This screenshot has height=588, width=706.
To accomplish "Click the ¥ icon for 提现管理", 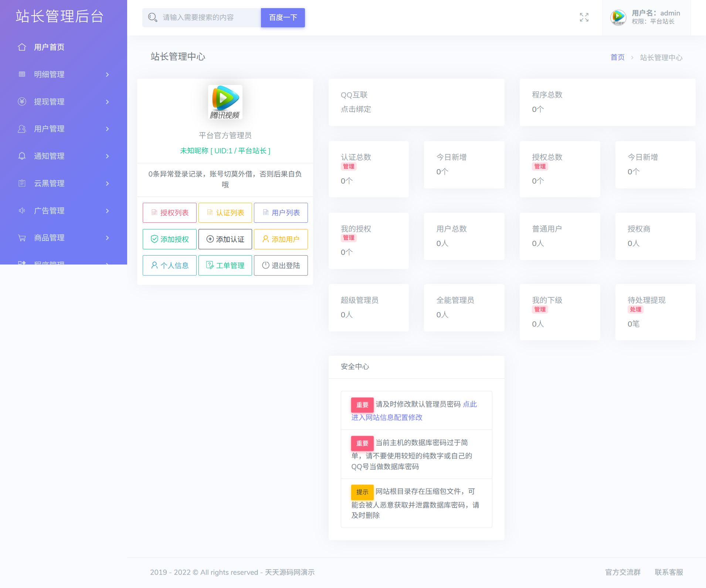I will 22,102.
